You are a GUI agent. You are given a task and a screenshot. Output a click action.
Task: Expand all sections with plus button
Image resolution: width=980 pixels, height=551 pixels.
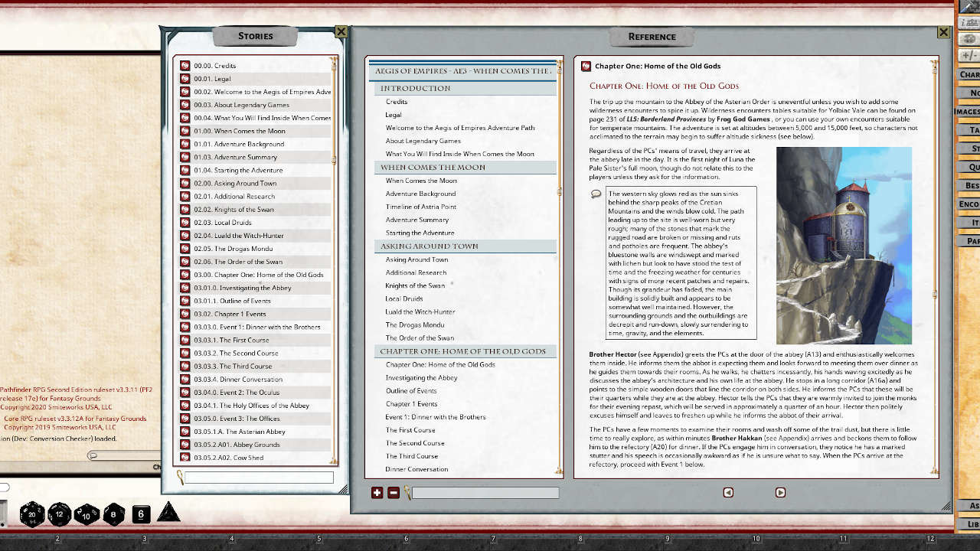click(x=377, y=493)
